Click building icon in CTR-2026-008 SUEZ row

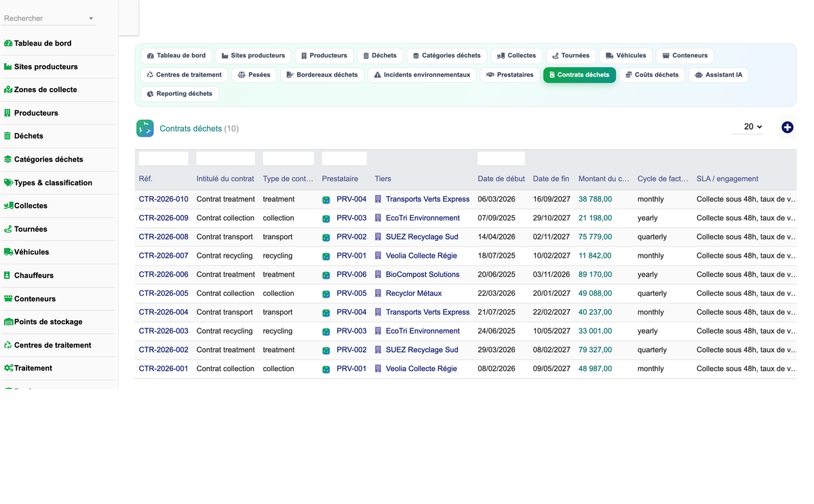pos(379,237)
